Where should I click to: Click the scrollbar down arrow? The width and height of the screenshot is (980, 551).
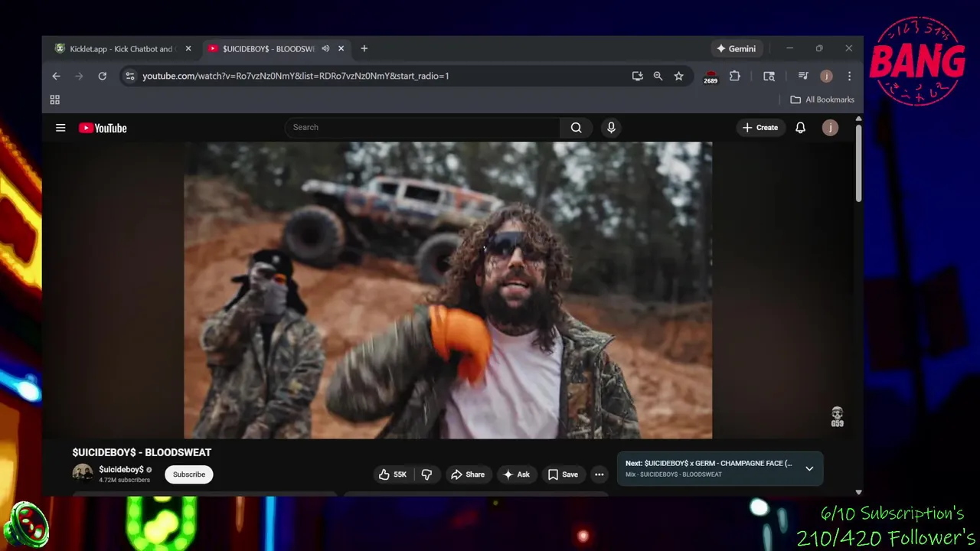858,492
